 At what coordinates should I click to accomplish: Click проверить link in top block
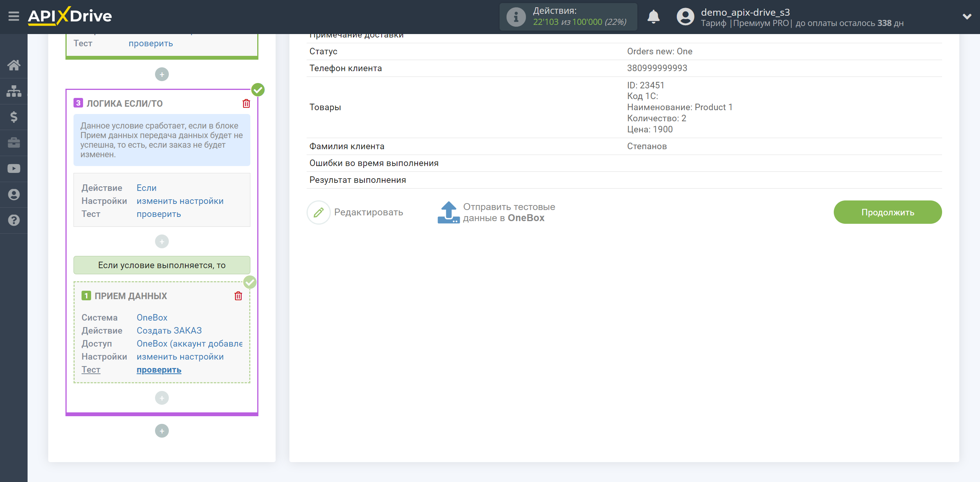coord(151,43)
